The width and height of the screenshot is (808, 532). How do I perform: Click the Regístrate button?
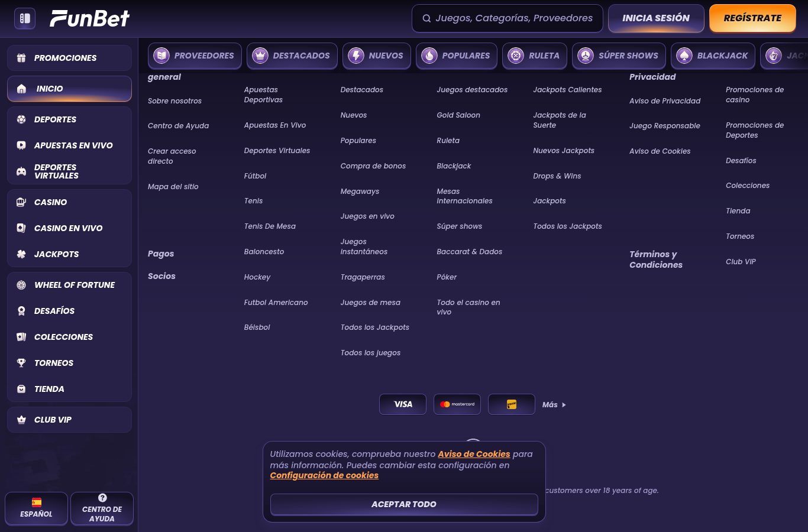click(x=752, y=18)
